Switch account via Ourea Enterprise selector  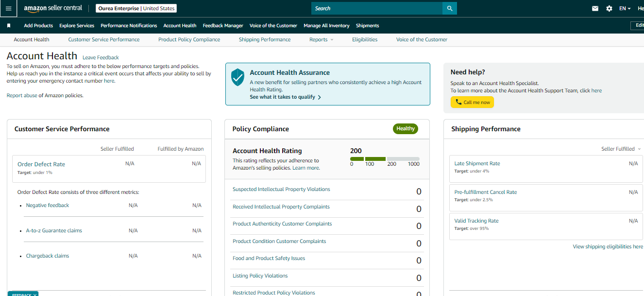pyautogui.click(x=136, y=8)
